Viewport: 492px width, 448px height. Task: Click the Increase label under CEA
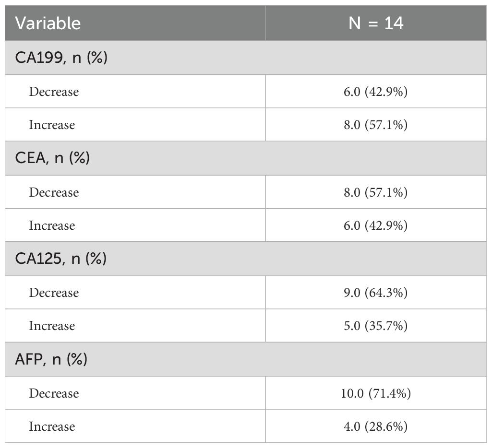coord(52,225)
